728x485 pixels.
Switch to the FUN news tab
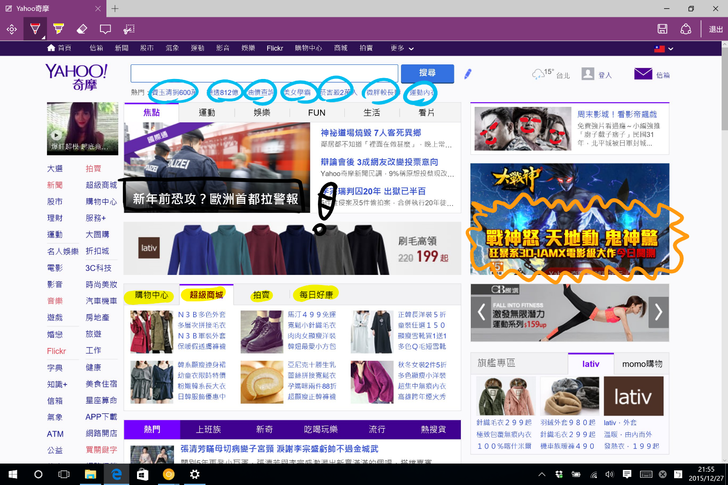pyautogui.click(x=316, y=114)
